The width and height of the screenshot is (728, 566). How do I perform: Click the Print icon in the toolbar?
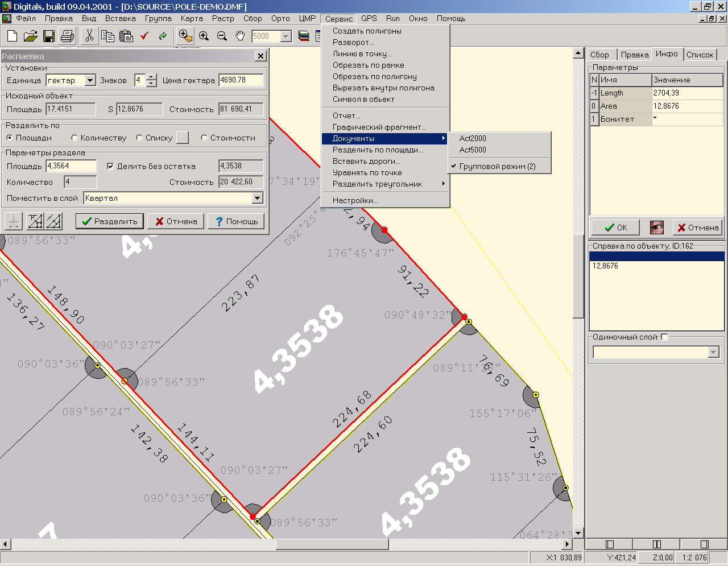click(x=67, y=36)
